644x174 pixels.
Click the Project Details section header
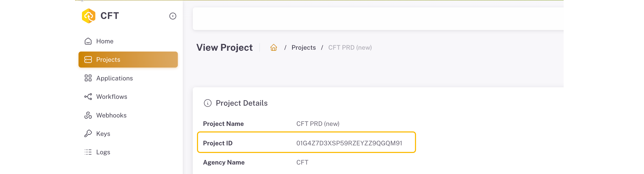point(242,103)
